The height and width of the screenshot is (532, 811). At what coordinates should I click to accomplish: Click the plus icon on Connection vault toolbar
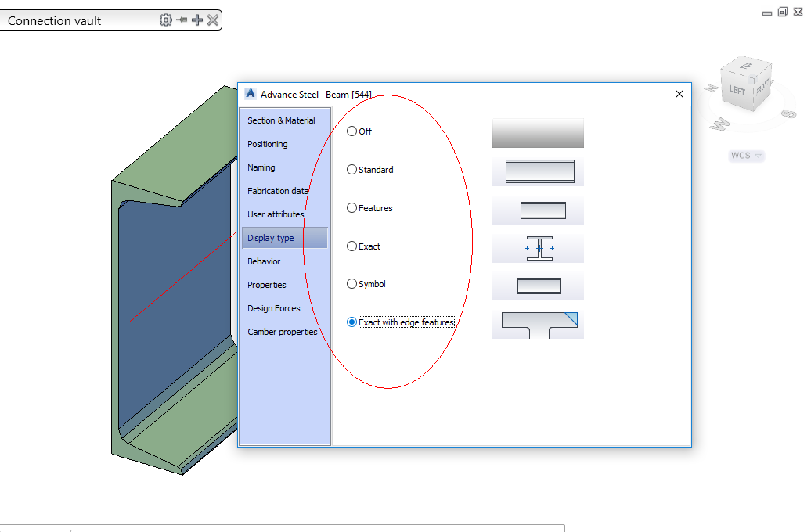point(196,20)
